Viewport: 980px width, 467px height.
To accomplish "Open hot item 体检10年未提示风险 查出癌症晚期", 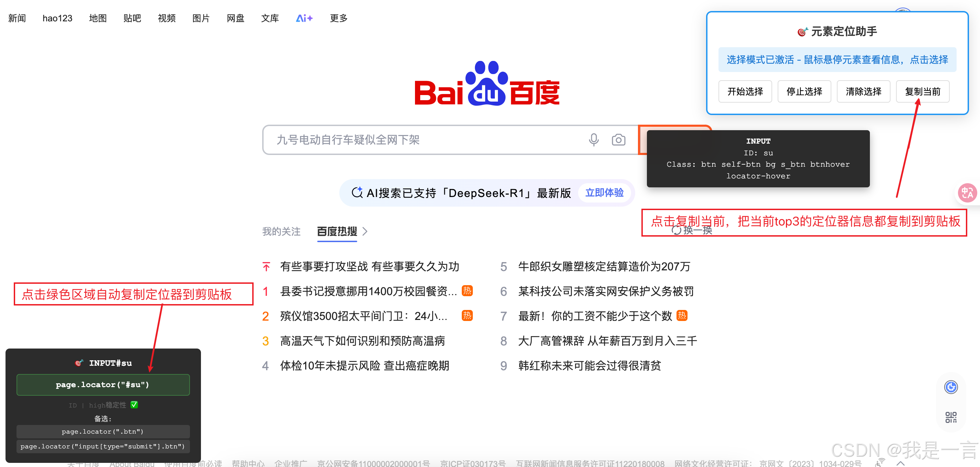I will [364, 365].
